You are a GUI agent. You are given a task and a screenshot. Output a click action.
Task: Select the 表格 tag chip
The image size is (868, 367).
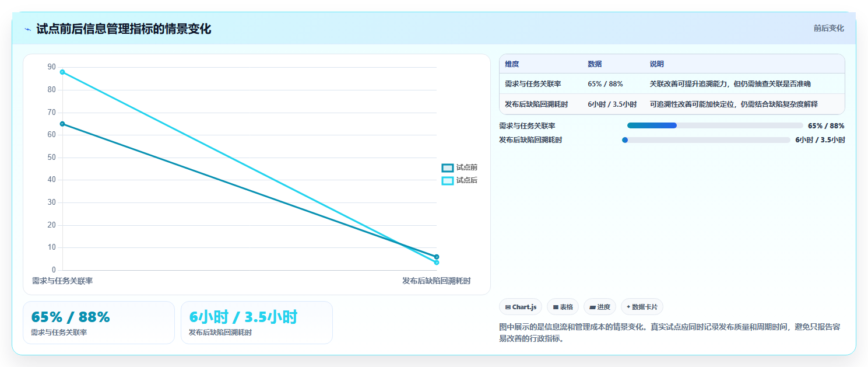[x=563, y=307]
